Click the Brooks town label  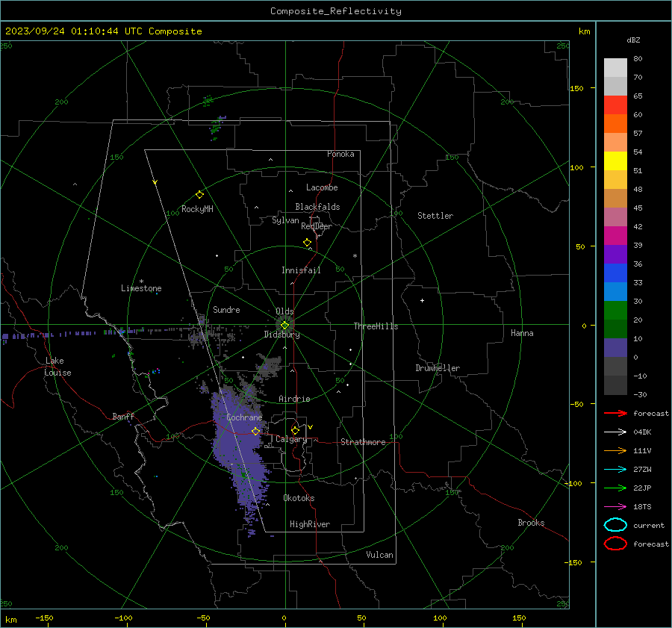pos(531,523)
